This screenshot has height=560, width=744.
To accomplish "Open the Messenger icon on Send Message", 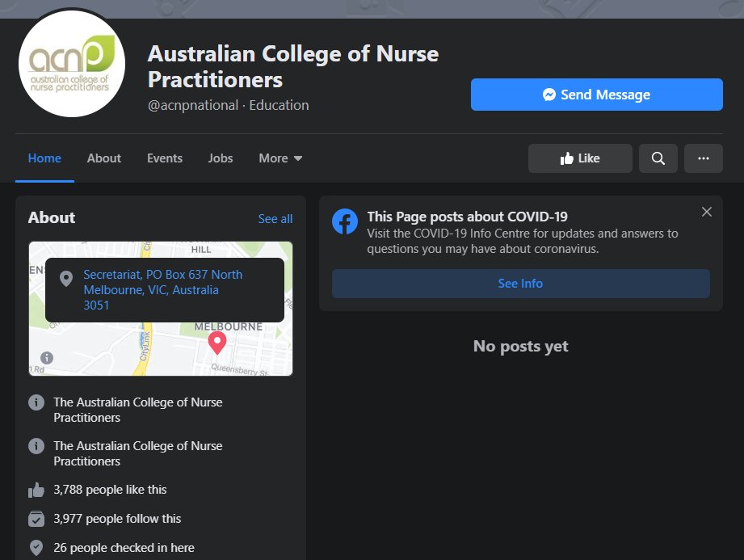I will click(x=549, y=94).
